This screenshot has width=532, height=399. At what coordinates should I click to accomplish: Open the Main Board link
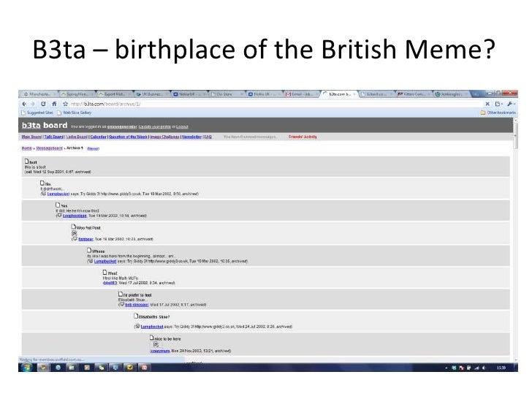(31, 137)
